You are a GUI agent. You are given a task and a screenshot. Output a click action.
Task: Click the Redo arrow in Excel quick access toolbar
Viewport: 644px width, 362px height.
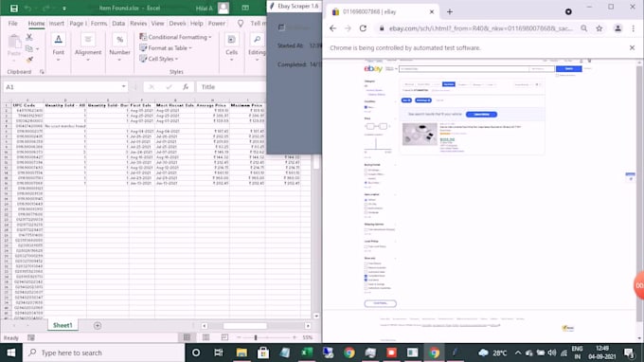click(46, 9)
